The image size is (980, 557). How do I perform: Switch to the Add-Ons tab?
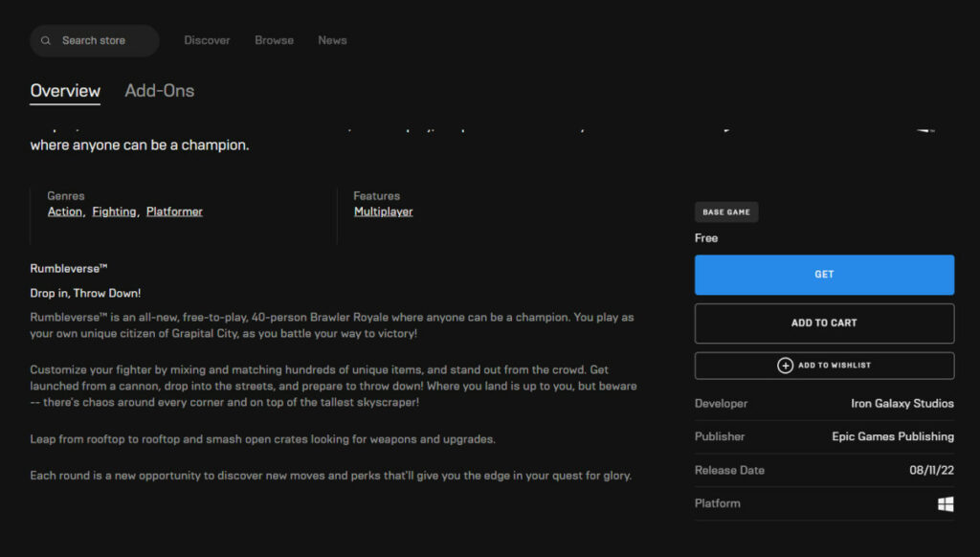[x=159, y=91]
